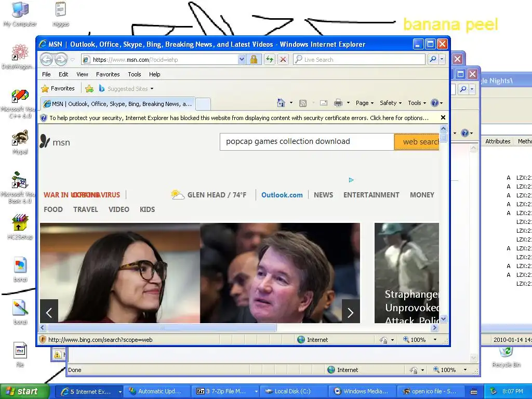Open the FOOD navigation link

[x=54, y=210]
